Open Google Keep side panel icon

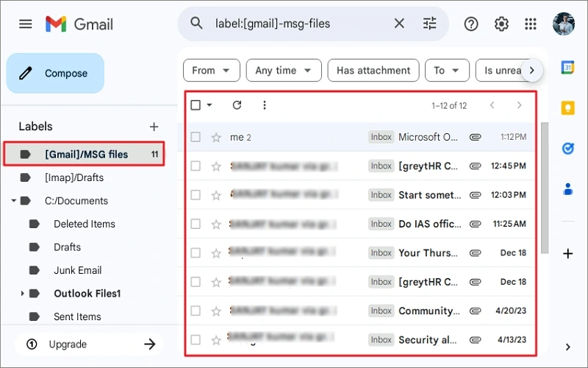pos(567,107)
